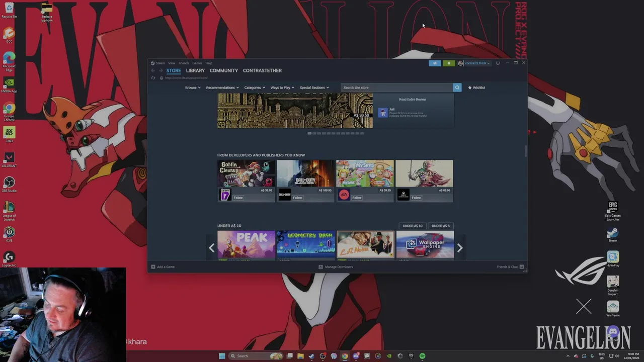Open the PEAK game thumbnail

tap(246, 245)
